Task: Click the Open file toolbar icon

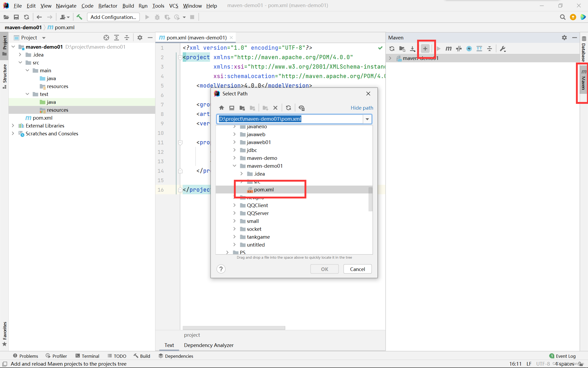Action: click(x=6, y=17)
